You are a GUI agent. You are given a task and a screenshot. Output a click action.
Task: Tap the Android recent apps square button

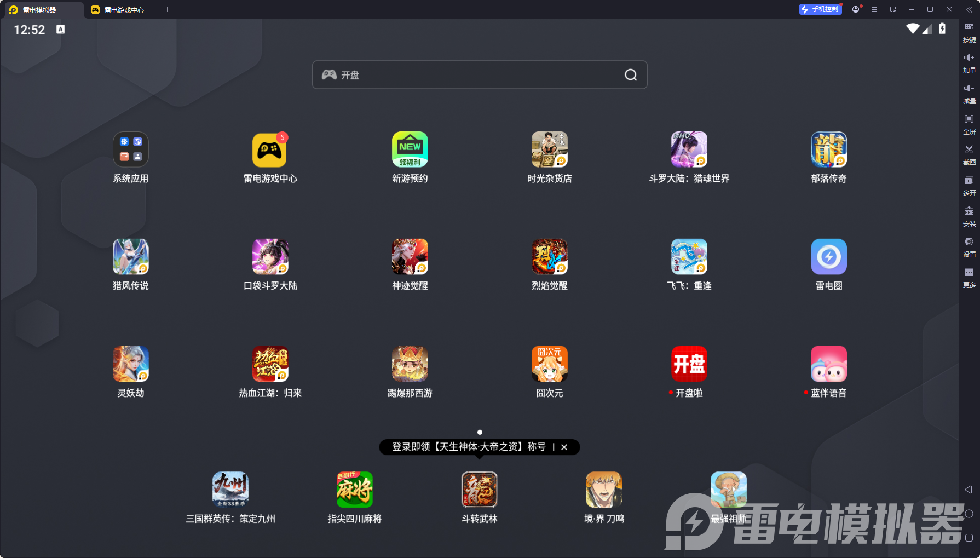click(969, 538)
